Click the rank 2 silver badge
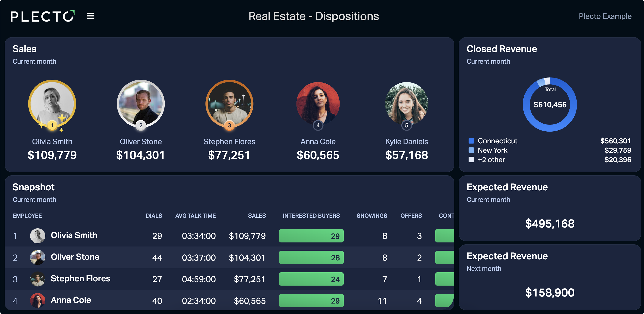 click(141, 125)
